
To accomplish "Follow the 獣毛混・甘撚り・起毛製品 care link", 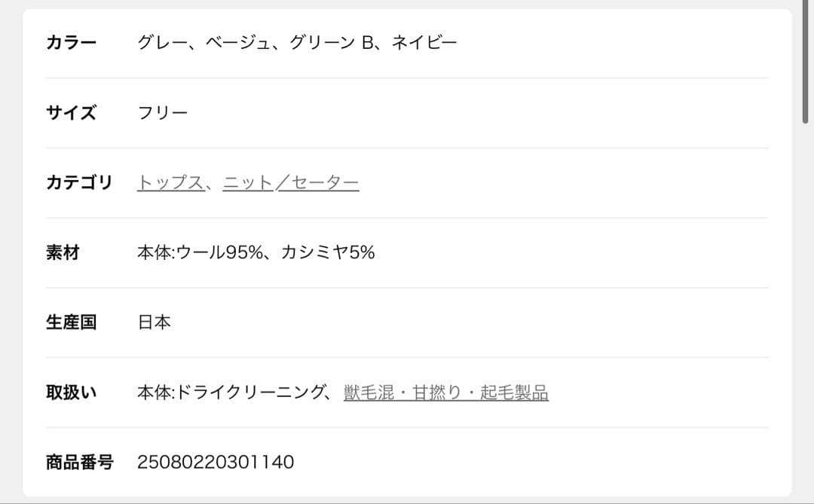I will tap(445, 393).
